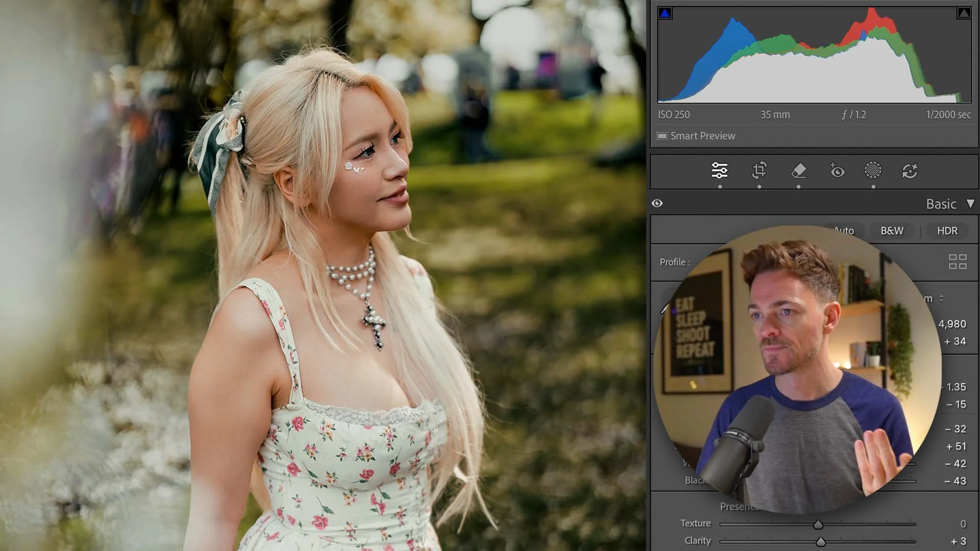Activate the Red Eye correction tool
The image size is (980, 551).
[x=837, y=170]
